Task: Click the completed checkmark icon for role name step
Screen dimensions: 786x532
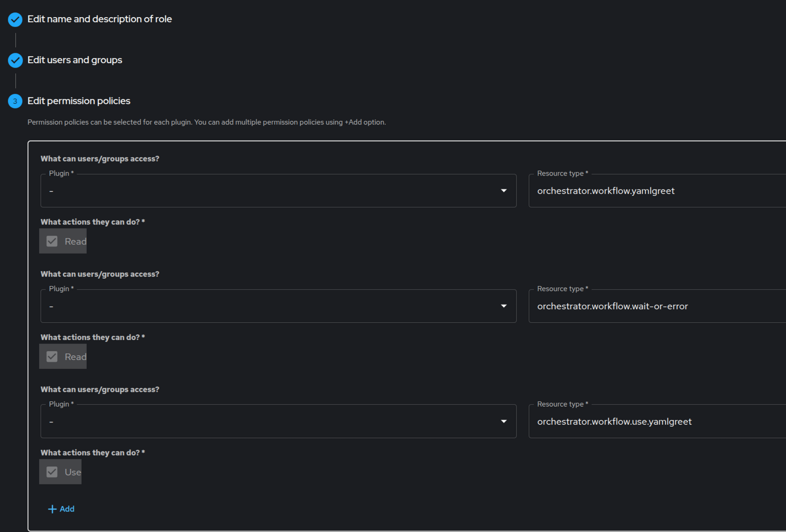Action: click(x=15, y=19)
